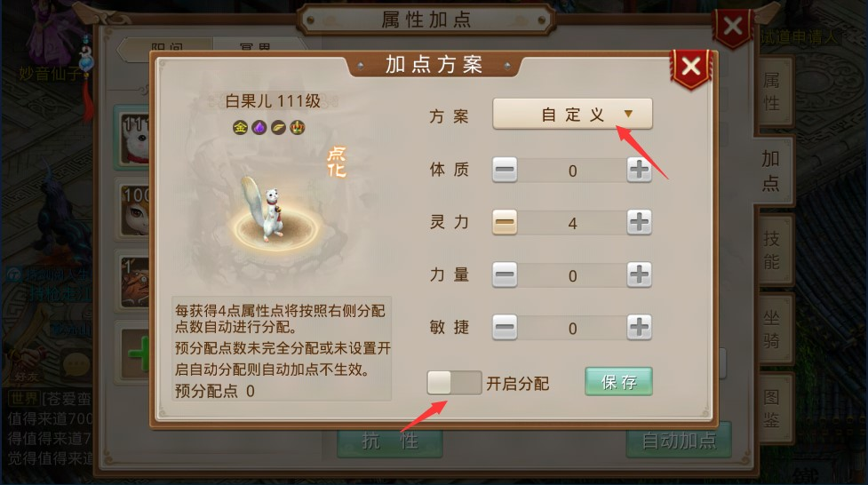Screen dimensions: 868x485
Task: Click the purple gem icon under pet name
Action: pyautogui.click(x=259, y=128)
